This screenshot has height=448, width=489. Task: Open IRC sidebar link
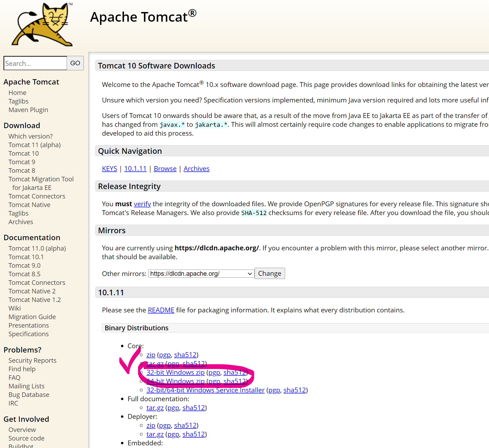coord(13,403)
